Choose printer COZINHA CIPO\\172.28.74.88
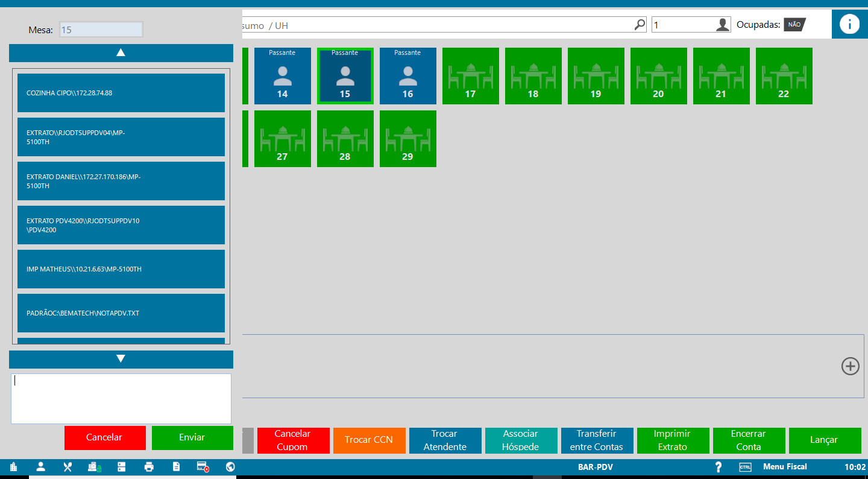Viewport: 868px width, 479px height. coord(121,93)
